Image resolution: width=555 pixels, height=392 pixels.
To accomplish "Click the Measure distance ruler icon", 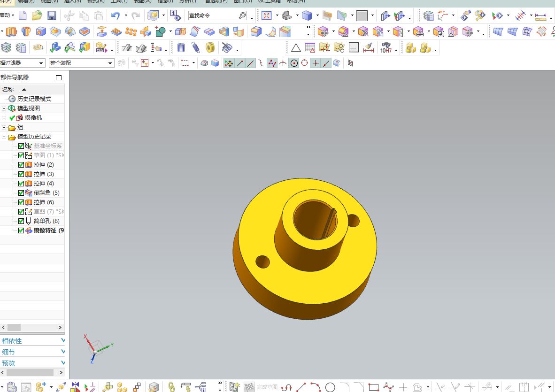I will (540, 16).
